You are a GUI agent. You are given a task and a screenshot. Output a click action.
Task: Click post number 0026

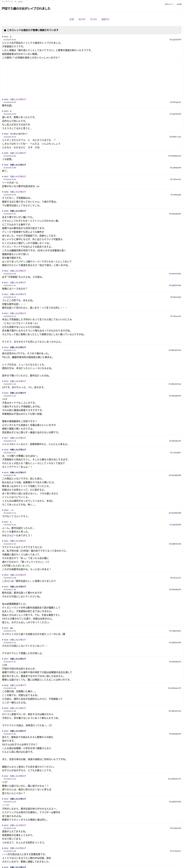[x=6, y=640]
